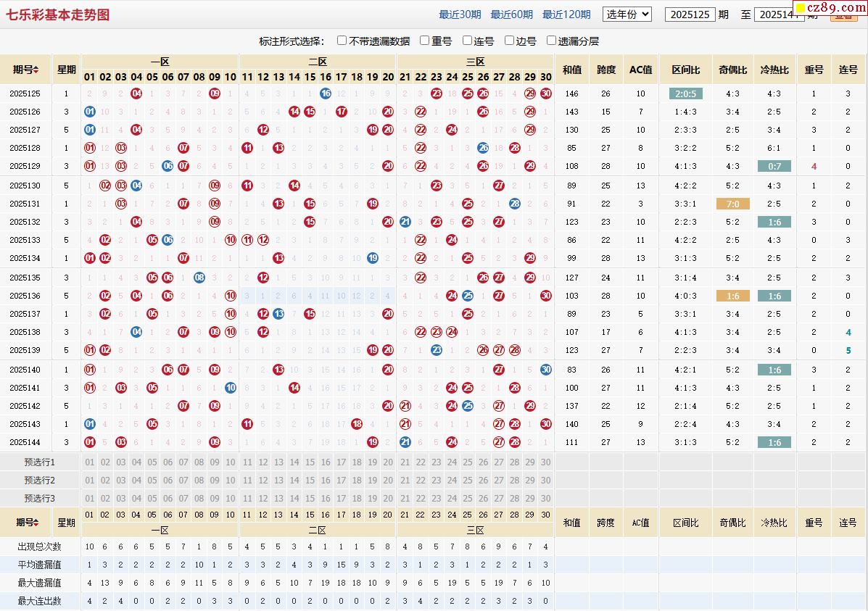Screen dimensions: 868x611
Task: Click blue ball 30 in row 2025140
Action: 545,370
